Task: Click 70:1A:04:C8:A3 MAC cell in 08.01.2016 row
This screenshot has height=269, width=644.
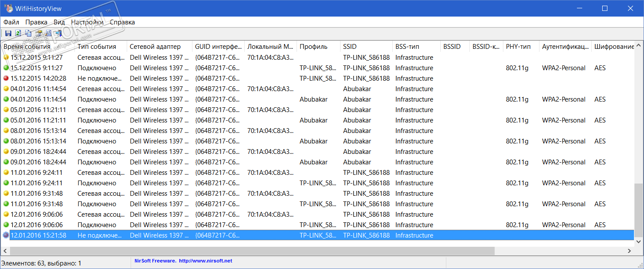Action: pyautogui.click(x=270, y=131)
